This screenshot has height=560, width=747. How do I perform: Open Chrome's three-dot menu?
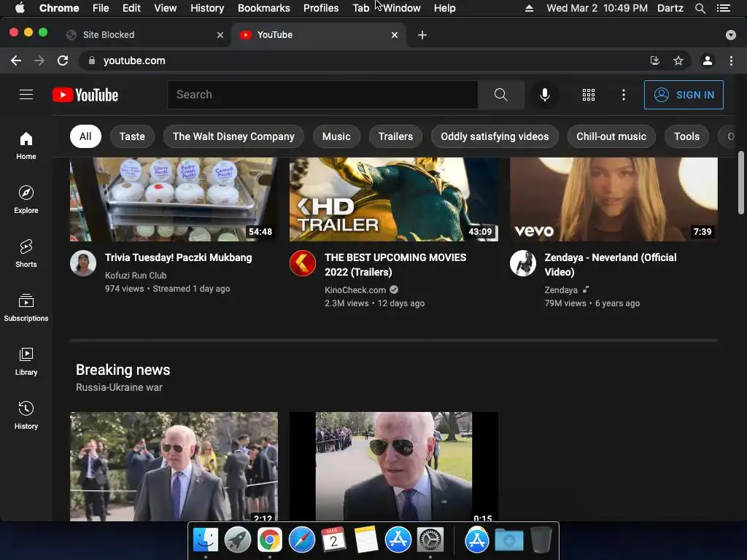[x=731, y=61]
